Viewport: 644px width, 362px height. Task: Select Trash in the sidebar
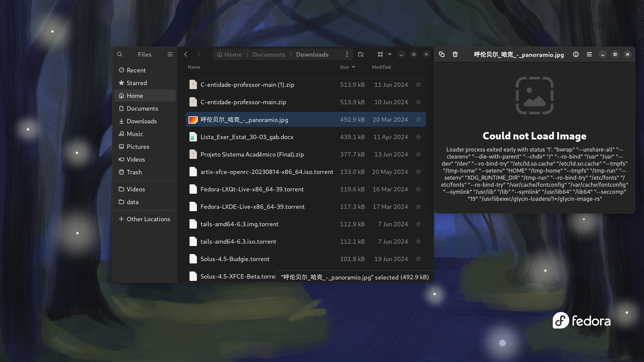[134, 172]
